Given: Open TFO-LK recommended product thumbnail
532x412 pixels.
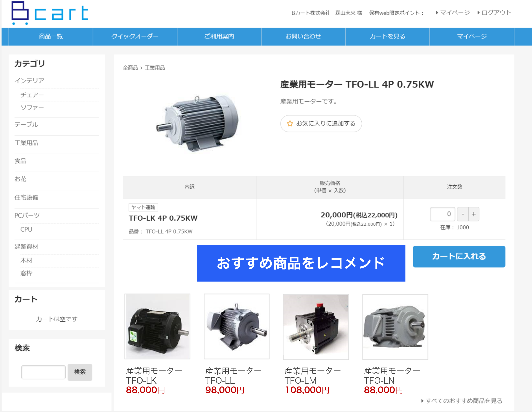Looking at the screenshot, I should (157, 326).
